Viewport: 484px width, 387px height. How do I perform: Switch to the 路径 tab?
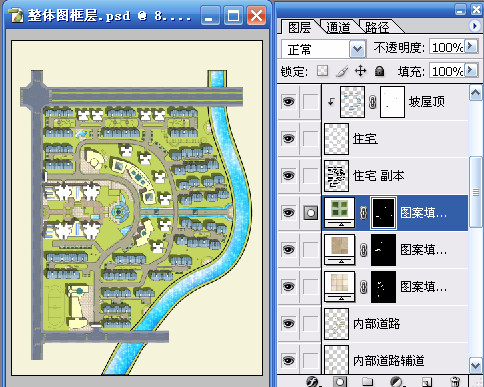click(377, 27)
